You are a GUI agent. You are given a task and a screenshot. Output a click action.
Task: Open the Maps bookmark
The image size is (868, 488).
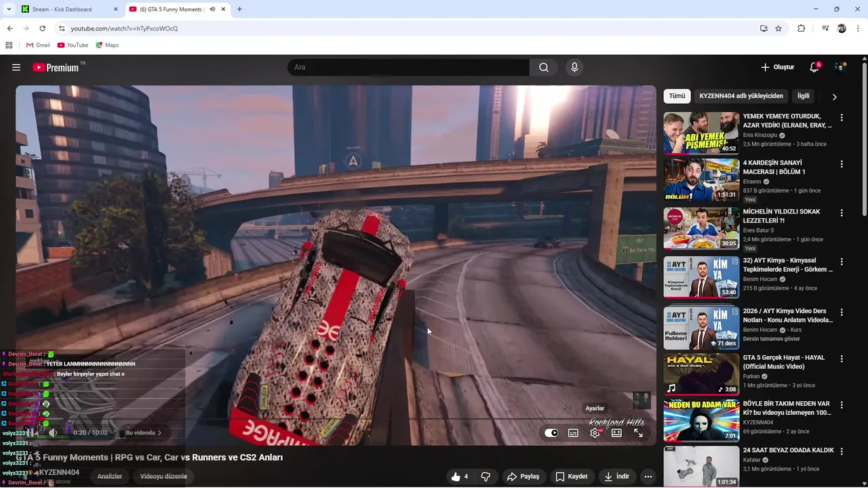coord(107,45)
